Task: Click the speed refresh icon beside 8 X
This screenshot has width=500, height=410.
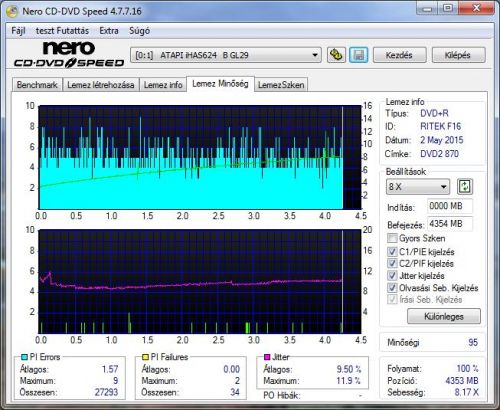Action: point(465,186)
